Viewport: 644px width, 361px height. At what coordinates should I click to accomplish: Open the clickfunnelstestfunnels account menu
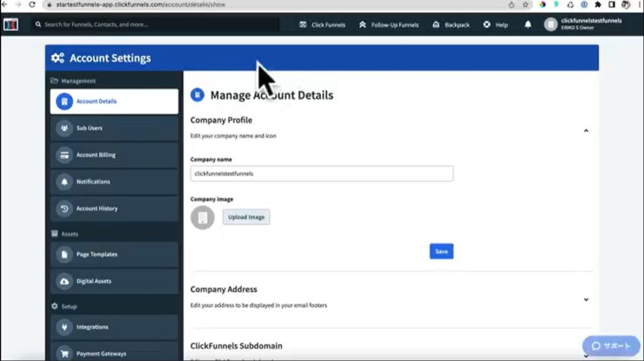(583, 25)
